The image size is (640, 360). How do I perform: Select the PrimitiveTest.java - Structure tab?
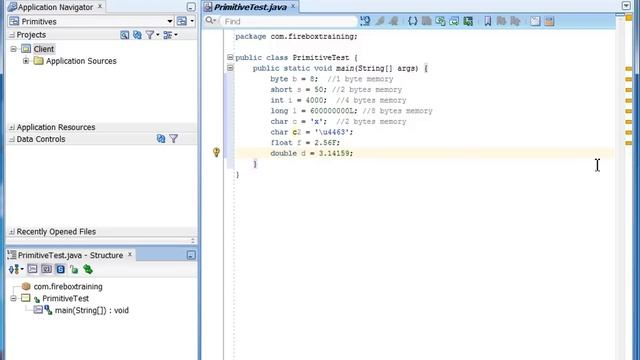(x=70, y=255)
